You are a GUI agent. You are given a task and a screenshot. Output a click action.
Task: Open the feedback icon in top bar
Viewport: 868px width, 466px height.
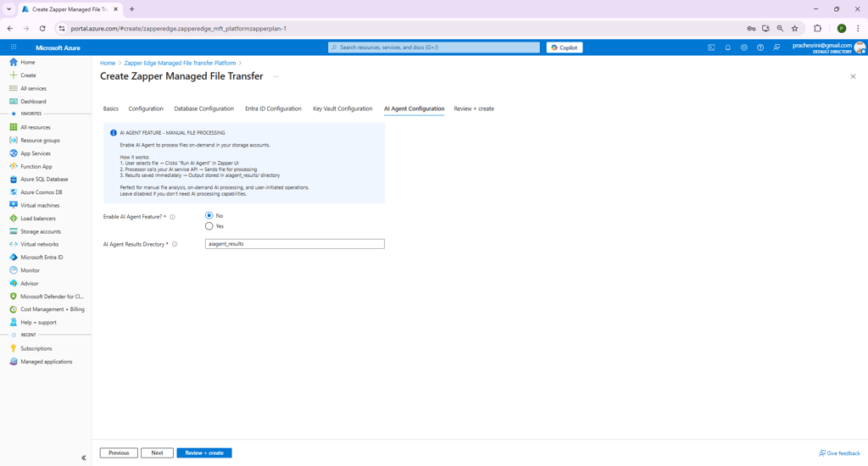776,47
